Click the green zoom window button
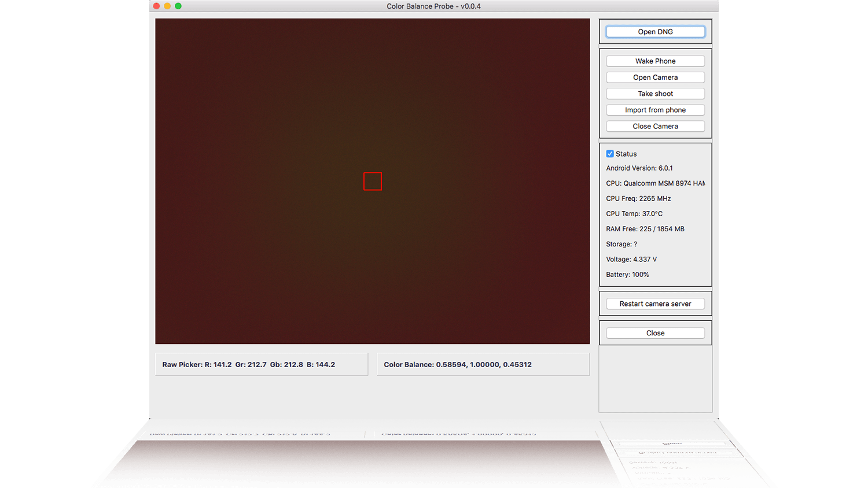This screenshot has width=868, height=488. (178, 6)
